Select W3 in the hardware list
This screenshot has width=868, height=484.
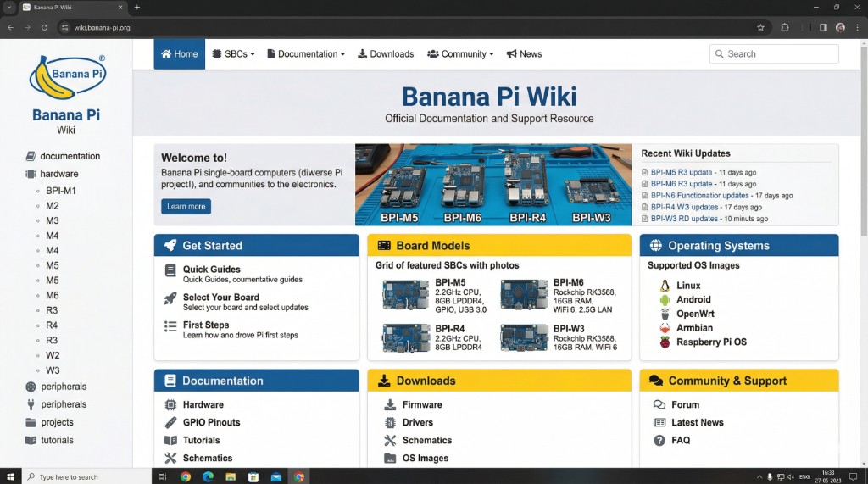53,370
